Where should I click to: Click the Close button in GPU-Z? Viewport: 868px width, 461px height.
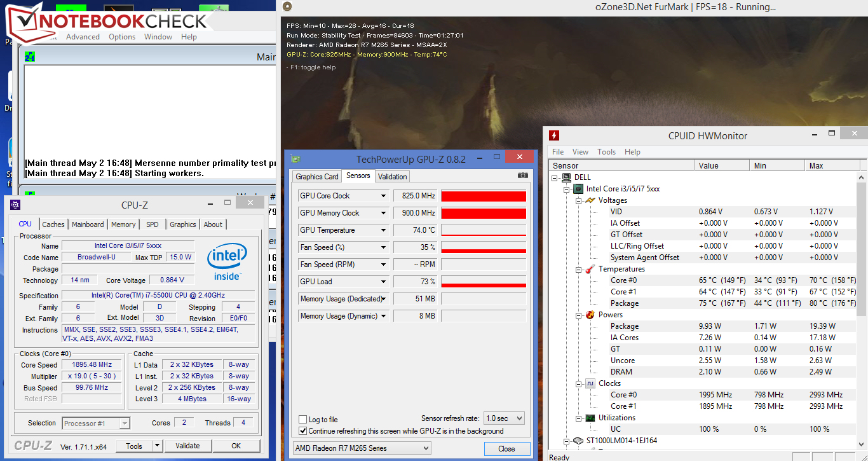[506, 448]
